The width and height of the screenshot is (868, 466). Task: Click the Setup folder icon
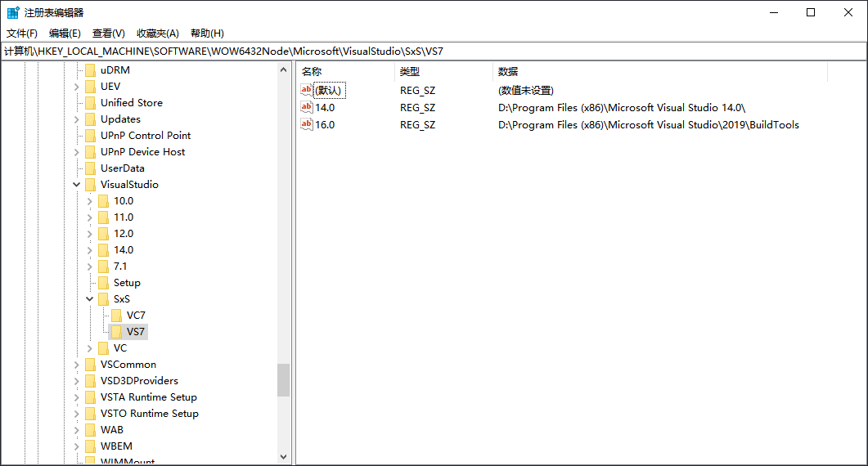pyautogui.click(x=104, y=283)
